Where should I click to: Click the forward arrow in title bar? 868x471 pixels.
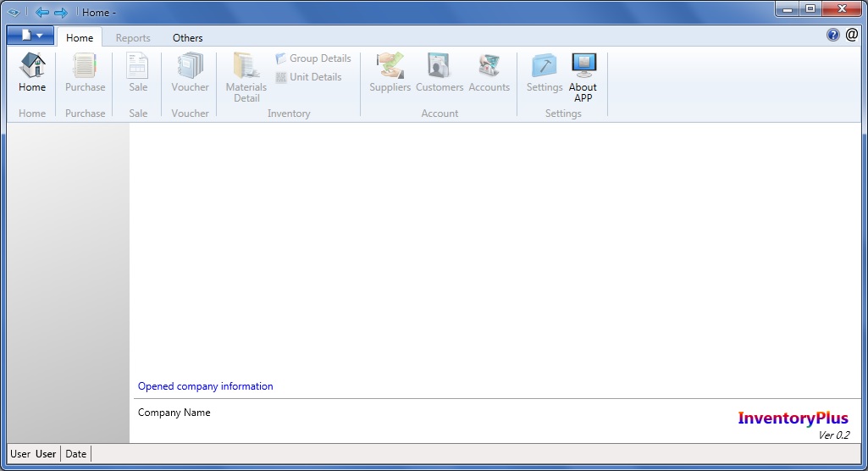click(x=61, y=12)
